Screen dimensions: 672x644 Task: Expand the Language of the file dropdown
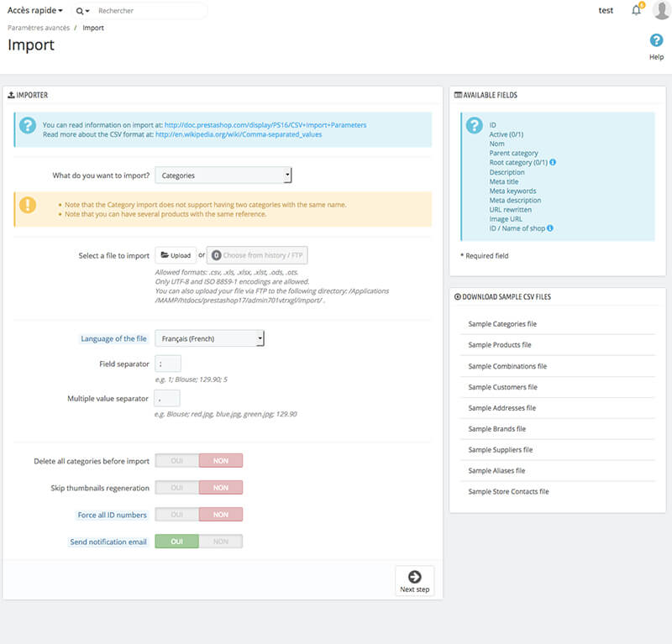click(210, 338)
